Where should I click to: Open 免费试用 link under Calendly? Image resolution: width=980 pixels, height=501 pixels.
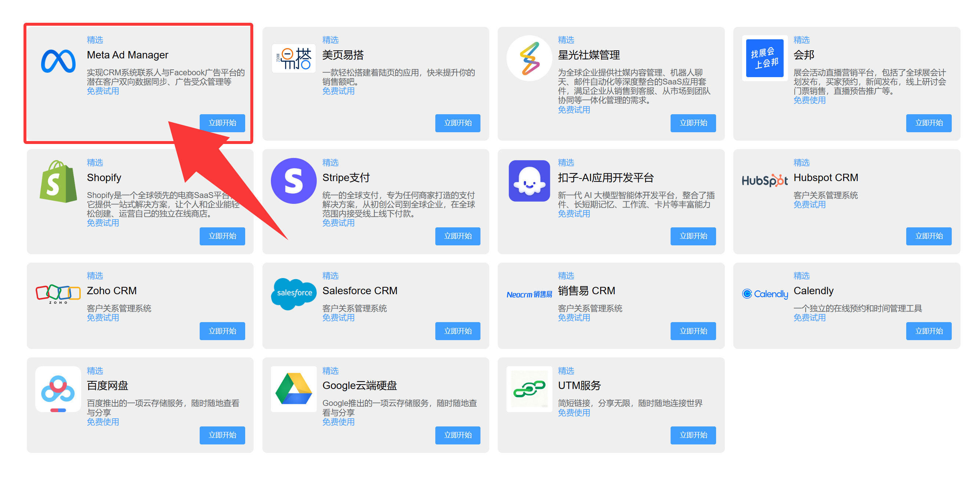(x=809, y=317)
